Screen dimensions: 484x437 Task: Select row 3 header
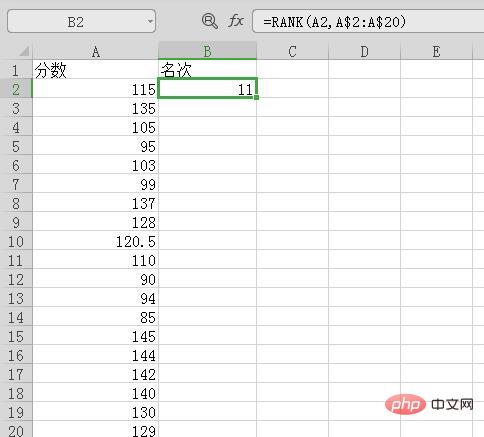pyautogui.click(x=16, y=108)
